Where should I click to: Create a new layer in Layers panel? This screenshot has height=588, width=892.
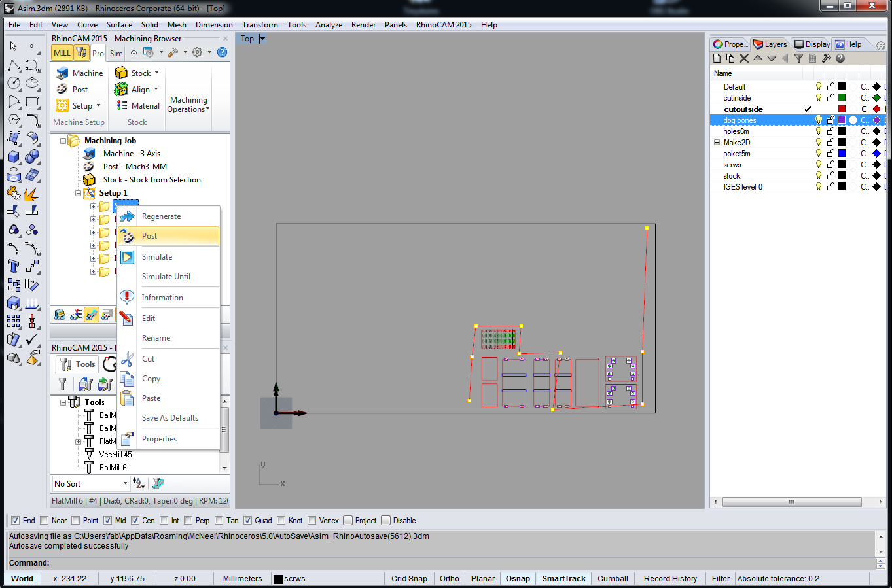click(717, 58)
